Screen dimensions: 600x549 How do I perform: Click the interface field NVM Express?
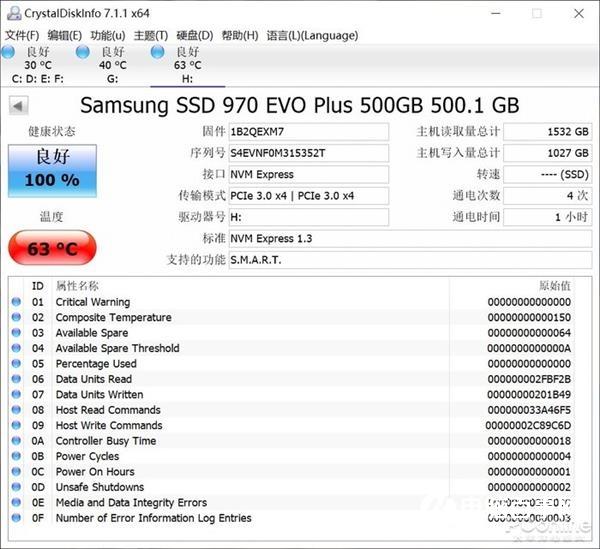pos(308,175)
